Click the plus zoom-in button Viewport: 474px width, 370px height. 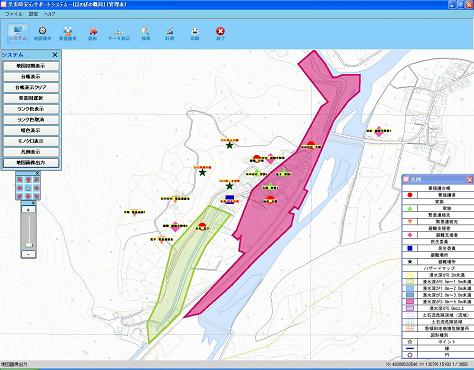coord(28,210)
